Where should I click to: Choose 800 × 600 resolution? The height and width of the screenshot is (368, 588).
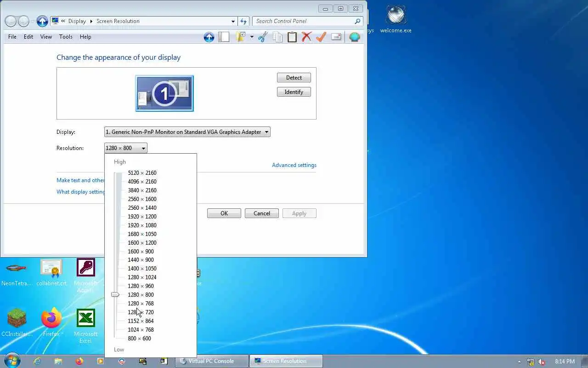click(139, 339)
